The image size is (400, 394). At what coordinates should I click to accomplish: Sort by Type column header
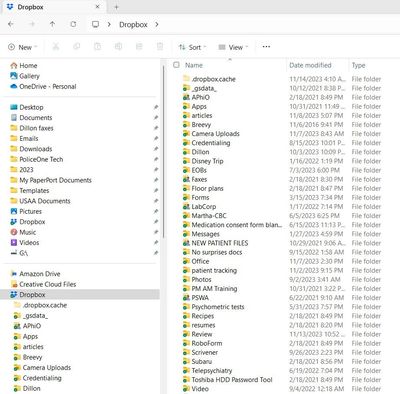tap(359, 65)
